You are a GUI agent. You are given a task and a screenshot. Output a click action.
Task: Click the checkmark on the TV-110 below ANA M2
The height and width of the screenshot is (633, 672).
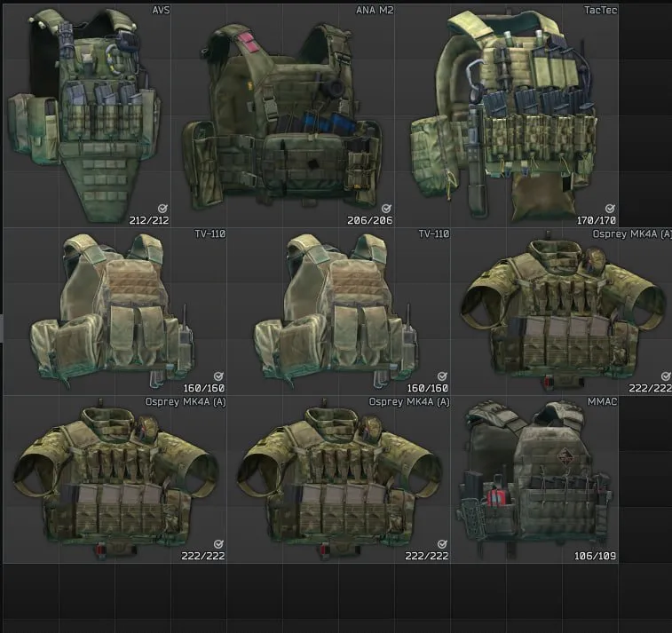442,376
